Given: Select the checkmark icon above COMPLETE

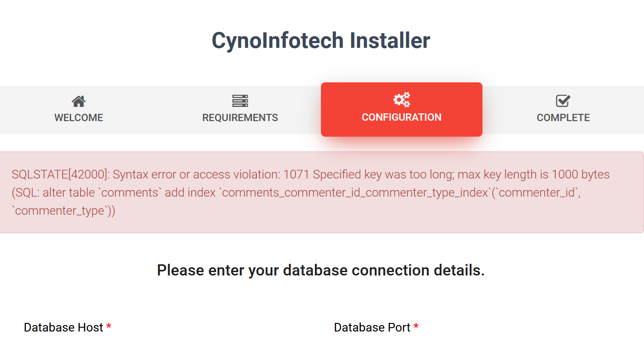Looking at the screenshot, I should pos(563,101).
